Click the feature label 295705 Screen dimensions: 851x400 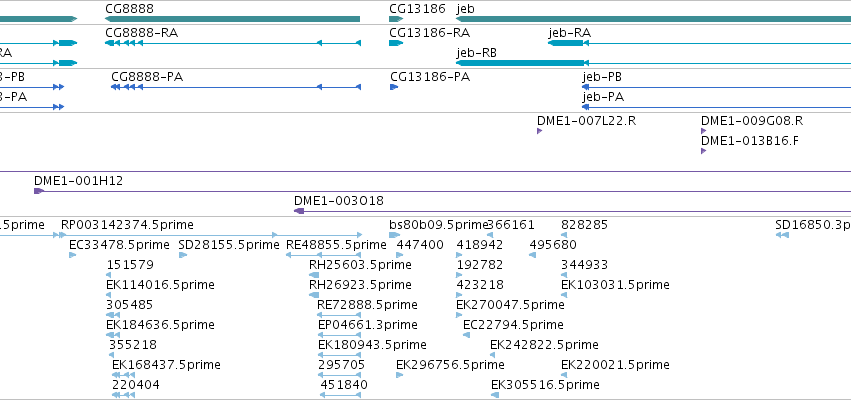point(342,365)
